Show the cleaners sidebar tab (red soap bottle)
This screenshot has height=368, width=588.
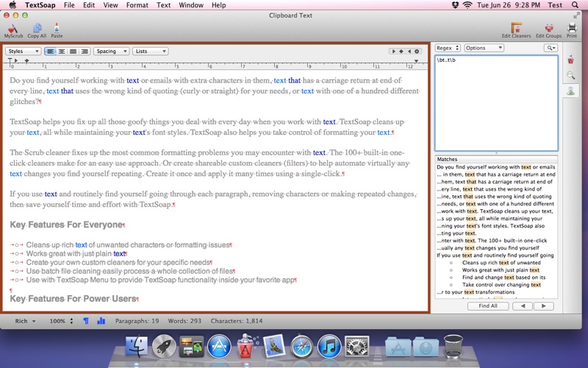click(x=571, y=60)
